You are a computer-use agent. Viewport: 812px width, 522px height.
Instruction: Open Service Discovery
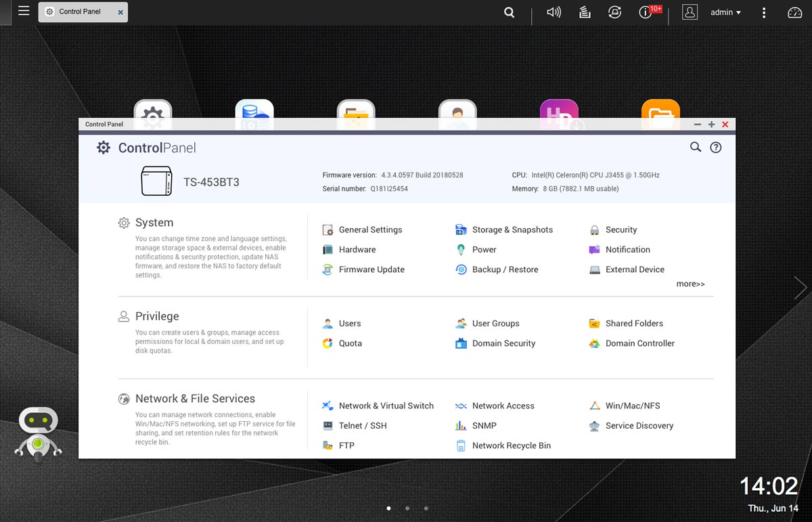[631, 425]
